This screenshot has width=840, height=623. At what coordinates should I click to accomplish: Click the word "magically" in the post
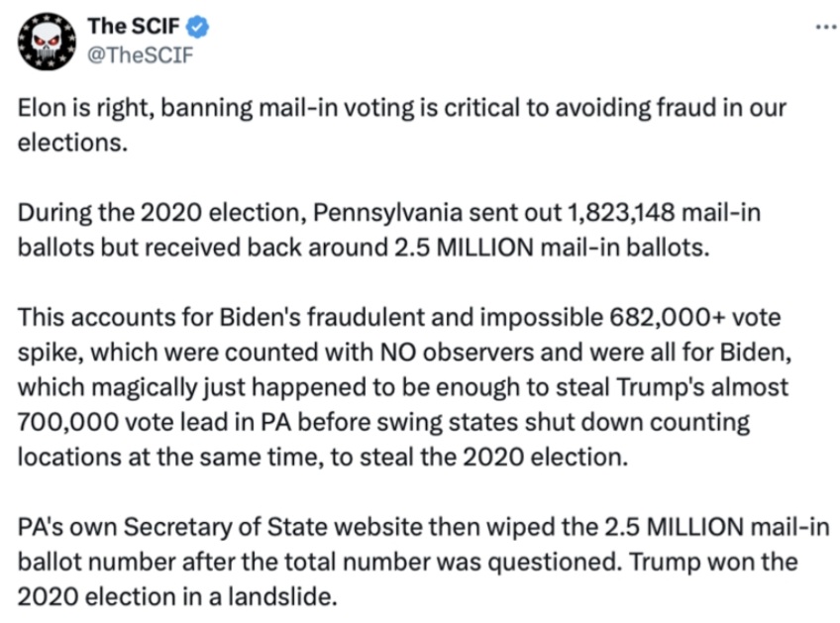click(x=144, y=388)
